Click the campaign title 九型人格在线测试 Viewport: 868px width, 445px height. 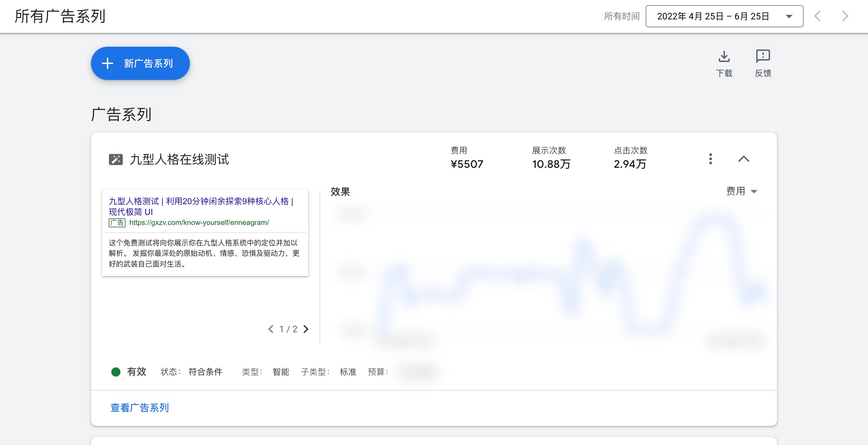(x=179, y=160)
